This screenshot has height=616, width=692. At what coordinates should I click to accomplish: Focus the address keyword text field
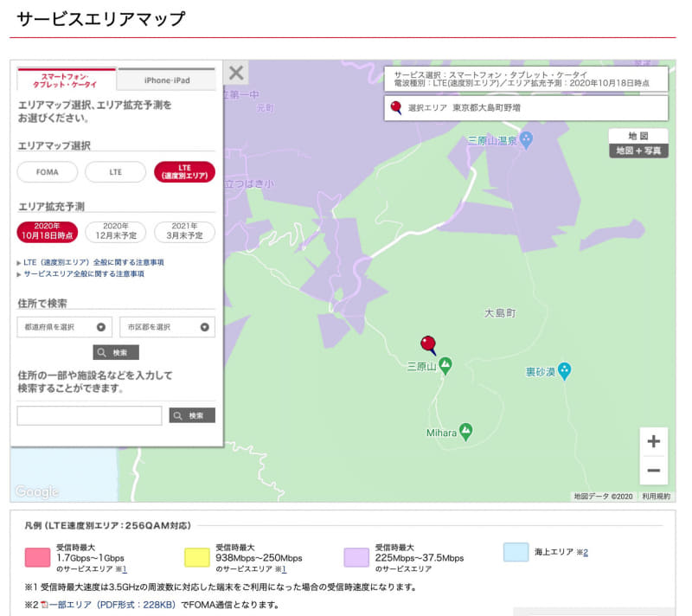90,415
